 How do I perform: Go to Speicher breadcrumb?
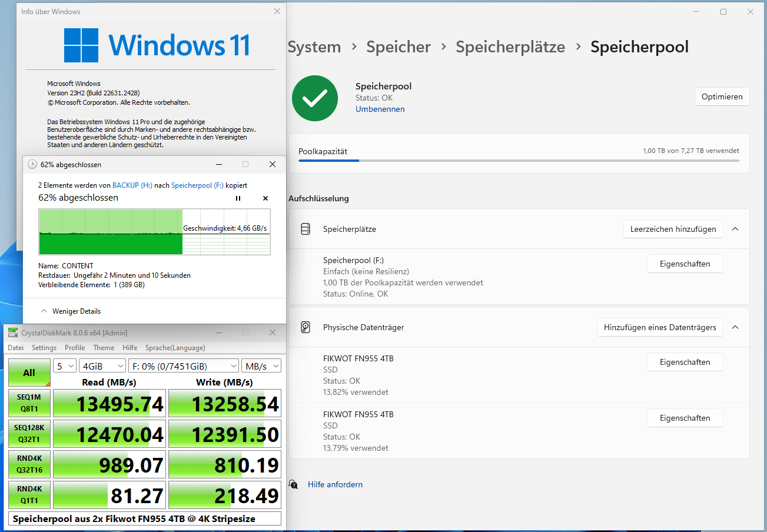click(399, 47)
